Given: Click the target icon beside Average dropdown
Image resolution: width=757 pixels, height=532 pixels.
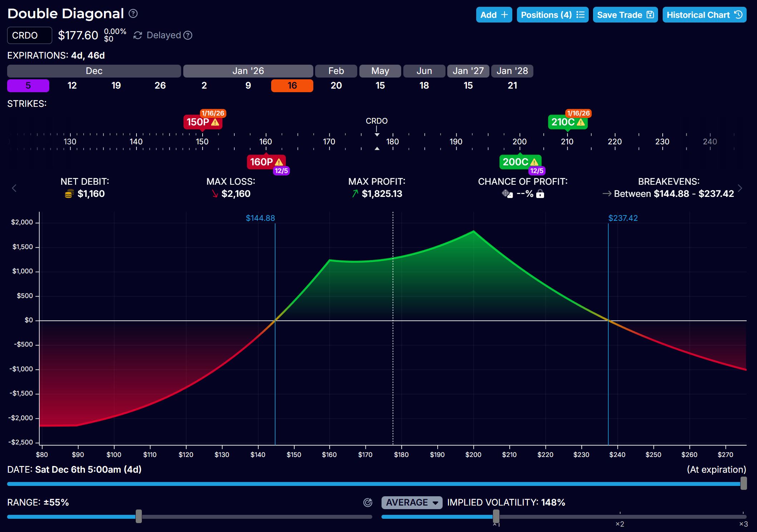Looking at the screenshot, I should (368, 503).
